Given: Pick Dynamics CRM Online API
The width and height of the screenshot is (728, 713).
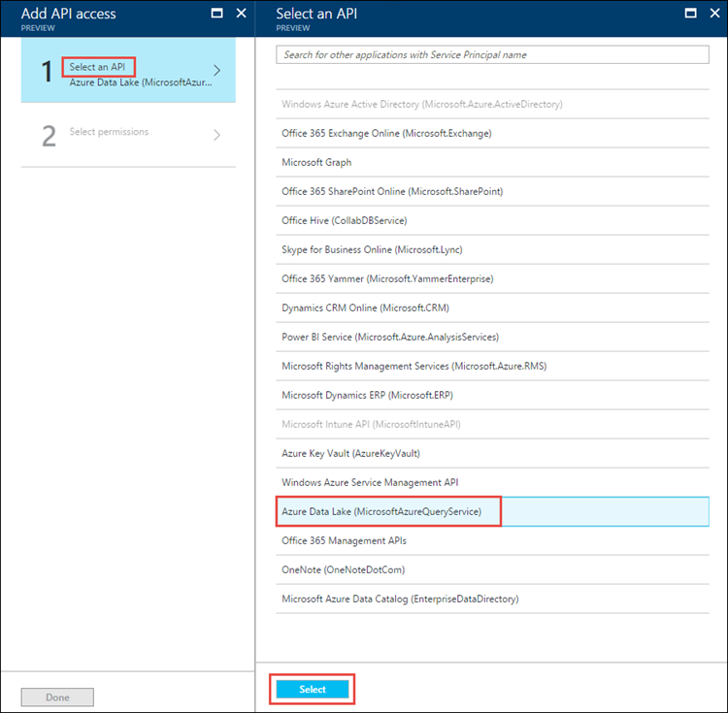Looking at the screenshot, I should (492, 308).
